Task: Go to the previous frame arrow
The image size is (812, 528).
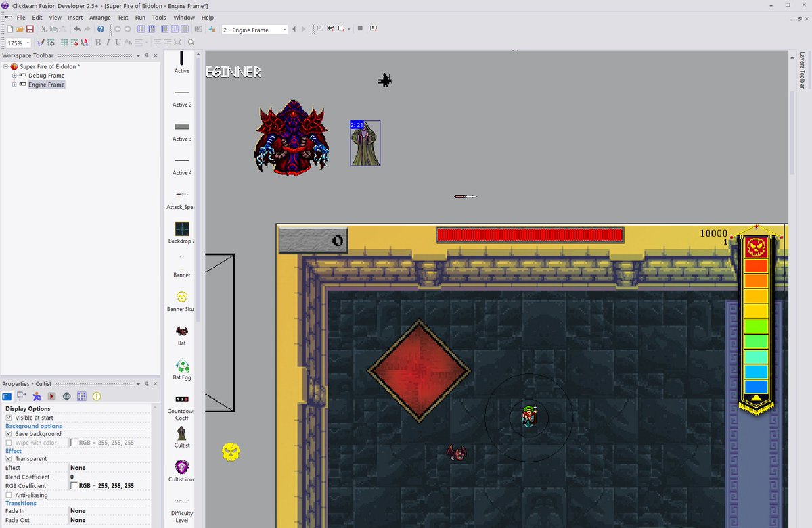Action: [294, 29]
